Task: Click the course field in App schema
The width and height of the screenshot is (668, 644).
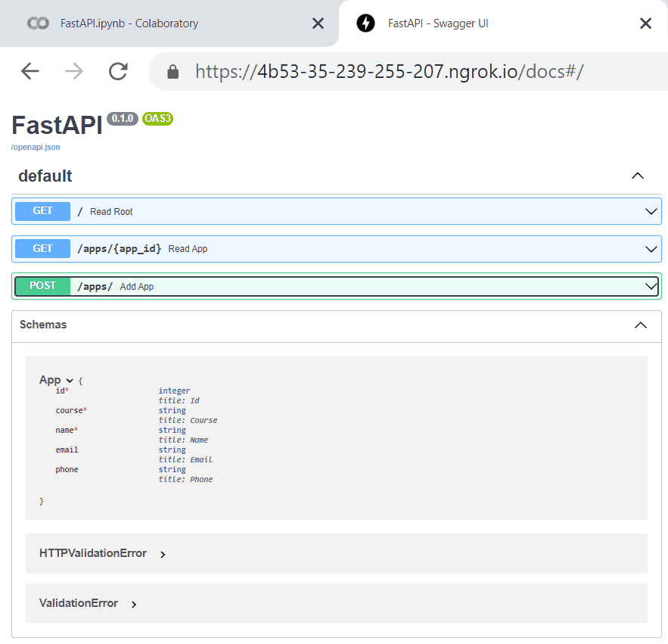Action: point(71,410)
